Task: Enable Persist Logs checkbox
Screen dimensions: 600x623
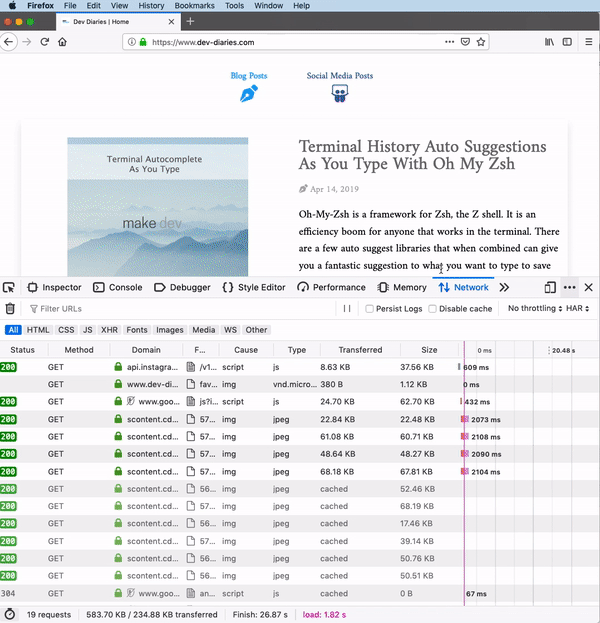Action: [x=369, y=309]
